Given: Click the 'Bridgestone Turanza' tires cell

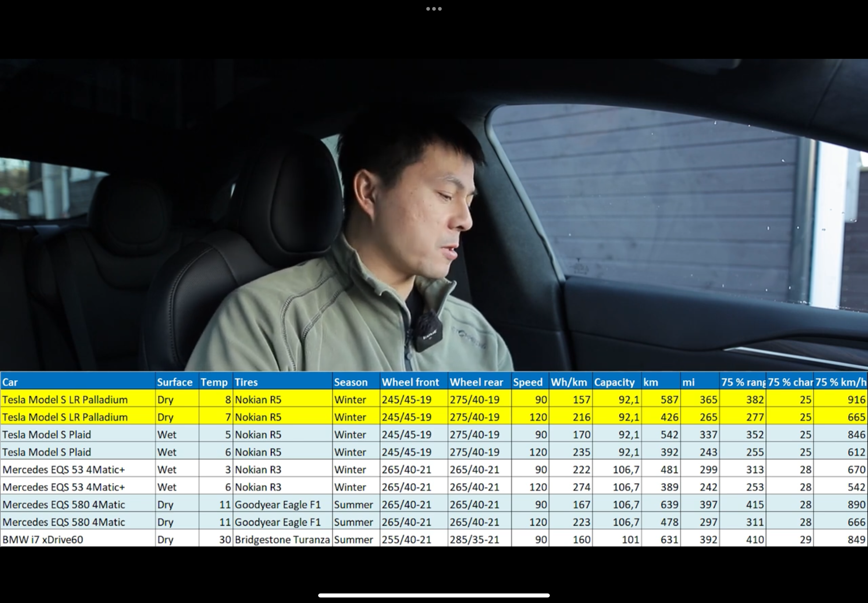Looking at the screenshot, I should 283,539.
